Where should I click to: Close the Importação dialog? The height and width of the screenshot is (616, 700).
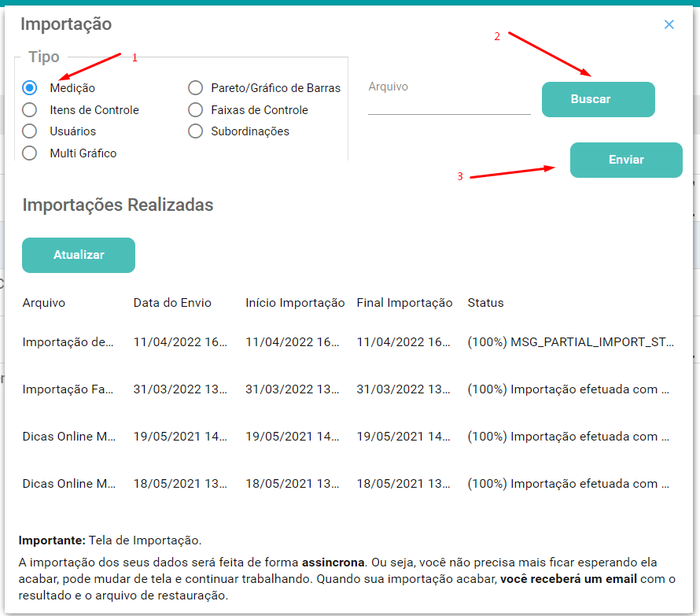pos(669,24)
